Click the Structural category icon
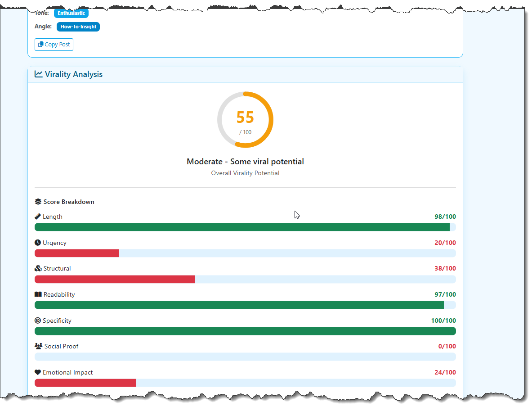Screen dimensions: 532x411 tap(37, 268)
